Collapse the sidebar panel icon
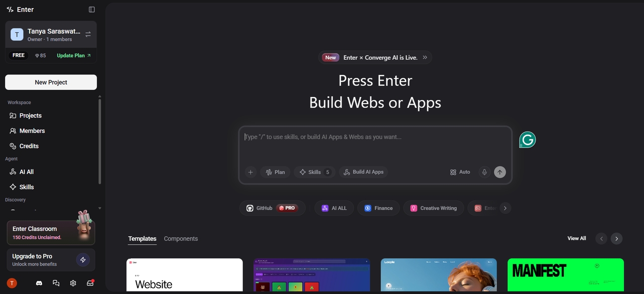The image size is (644, 294). point(92,10)
